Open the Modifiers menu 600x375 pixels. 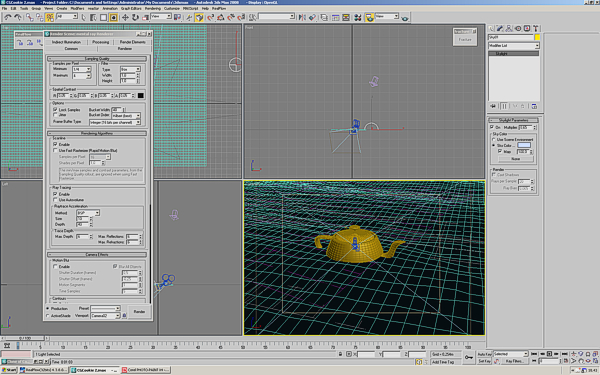coord(77,8)
